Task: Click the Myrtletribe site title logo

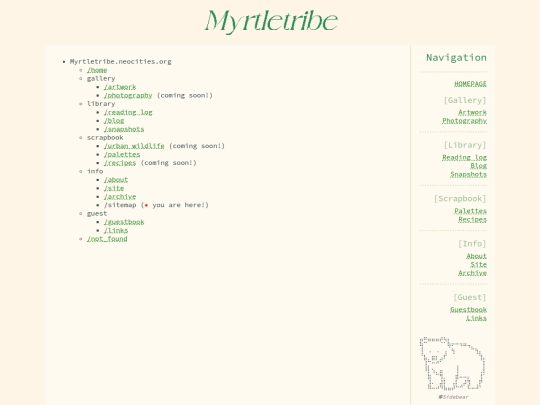Action: click(271, 21)
